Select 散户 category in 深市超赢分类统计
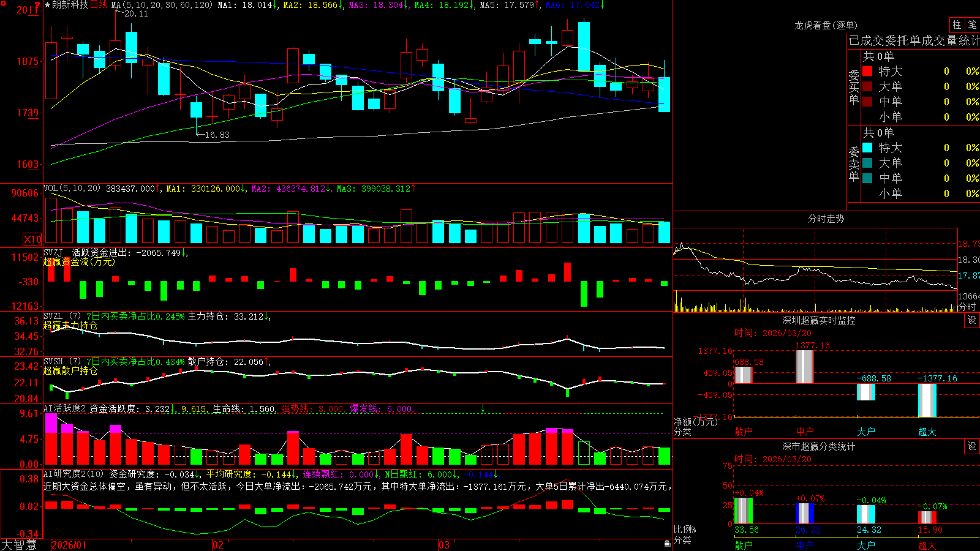This screenshot has width=980, height=551. click(x=744, y=545)
